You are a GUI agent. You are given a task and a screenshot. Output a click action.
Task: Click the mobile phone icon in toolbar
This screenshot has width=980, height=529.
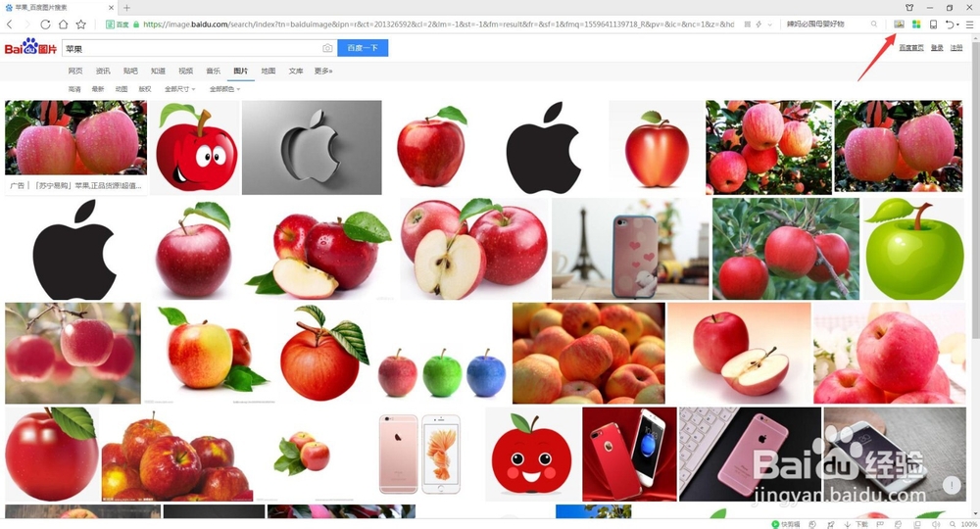tap(933, 24)
